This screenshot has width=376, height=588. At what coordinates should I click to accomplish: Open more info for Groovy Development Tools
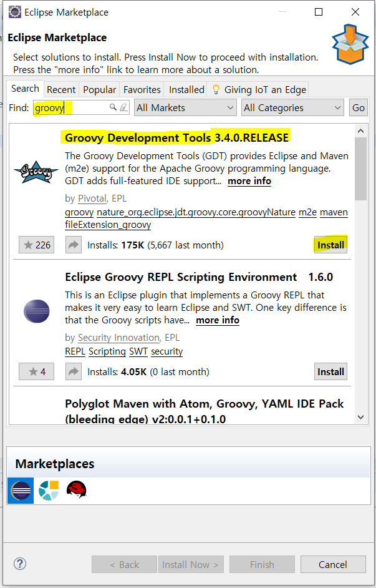coord(249,181)
